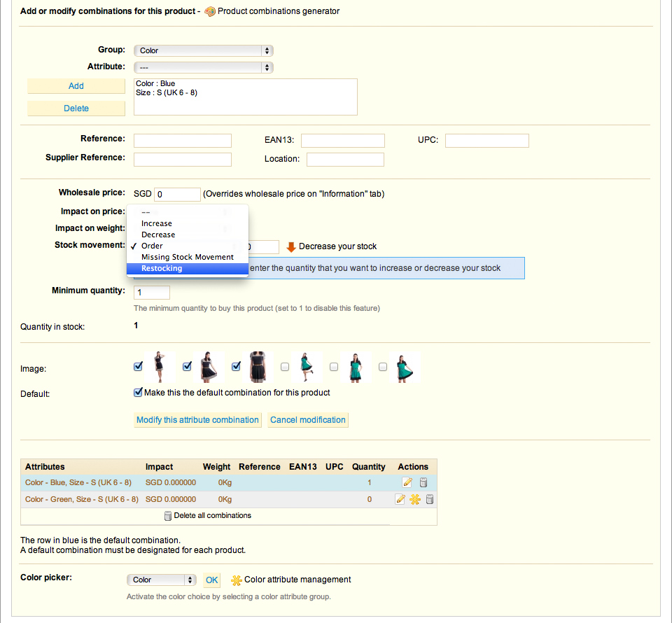Viewport: 672px width, 623px height.
Task: Edit the Color Green combination row
Action: (400, 499)
